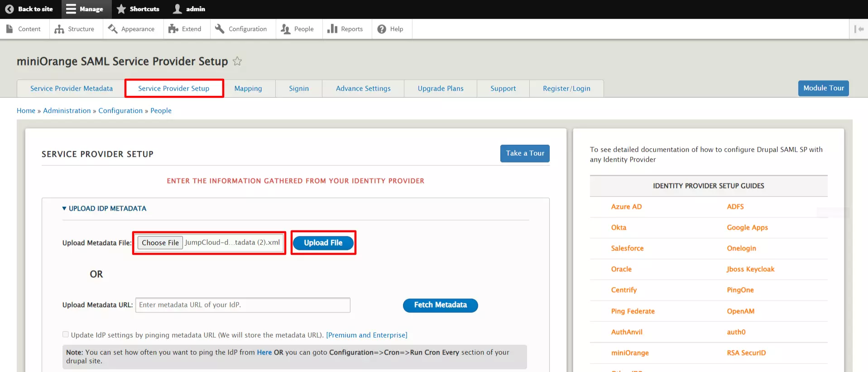Open the Google Apps setup guide
This screenshot has width=868, height=372.
coord(747,228)
